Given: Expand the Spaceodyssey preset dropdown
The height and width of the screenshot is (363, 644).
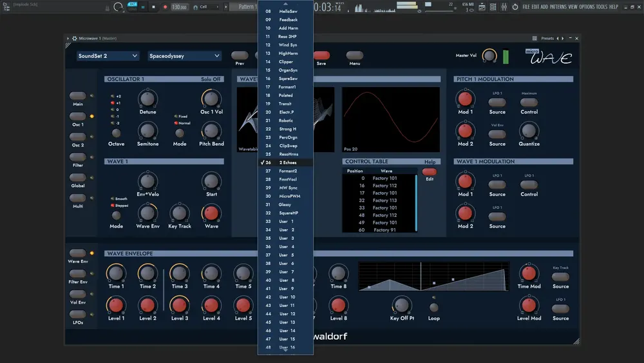Looking at the screenshot, I should coord(184,56).
